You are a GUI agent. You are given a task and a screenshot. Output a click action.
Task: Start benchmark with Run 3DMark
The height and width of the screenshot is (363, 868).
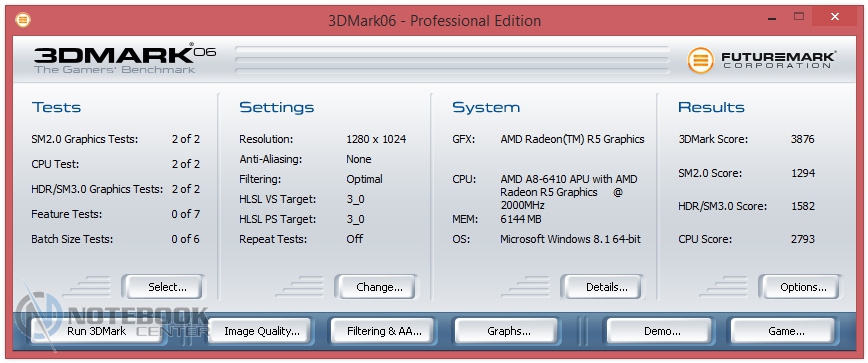click(x=97, y=331)
